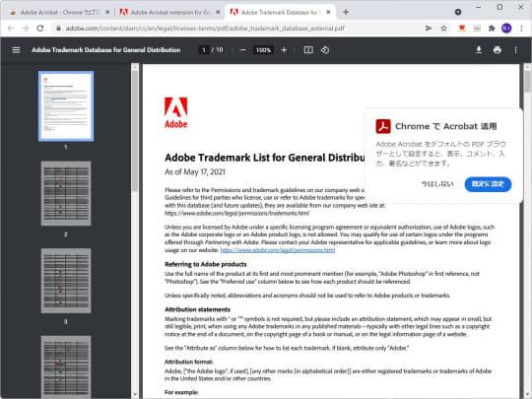532x399 pixels.
Task: Zoom in the PDF with the plus button
Action: click(284, 50)
